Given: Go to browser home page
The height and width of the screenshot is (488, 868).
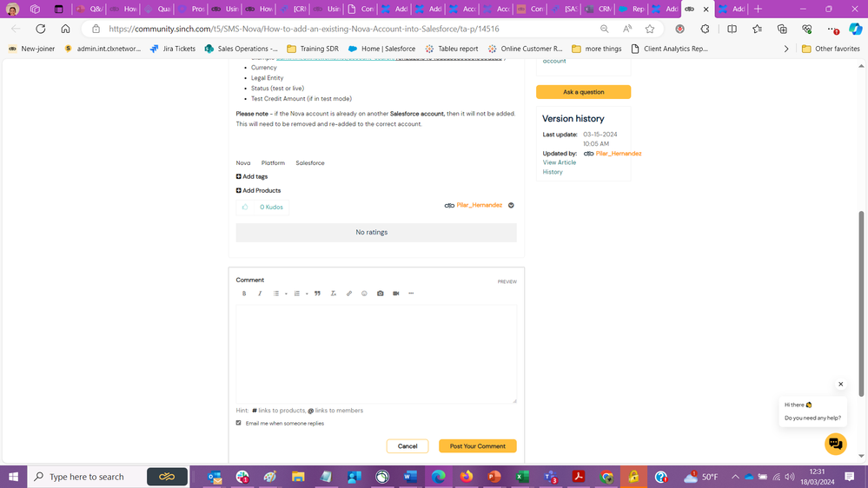Looking at the screenshot, I should click(x=65, y=29).
